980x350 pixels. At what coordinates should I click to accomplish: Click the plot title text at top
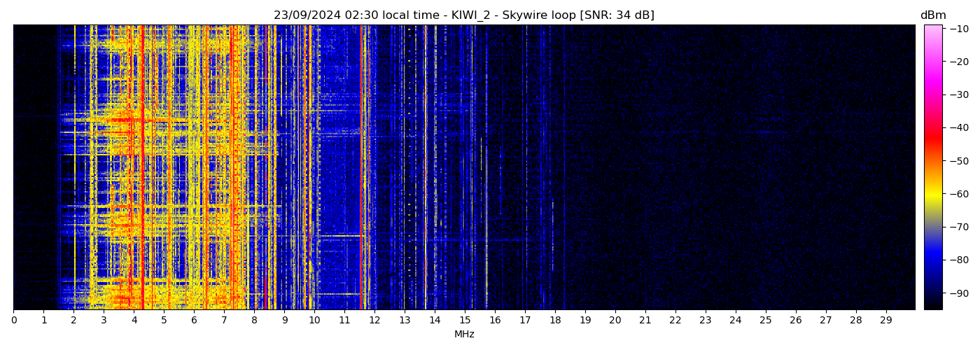pyautogui.click(x=463, y=15)
